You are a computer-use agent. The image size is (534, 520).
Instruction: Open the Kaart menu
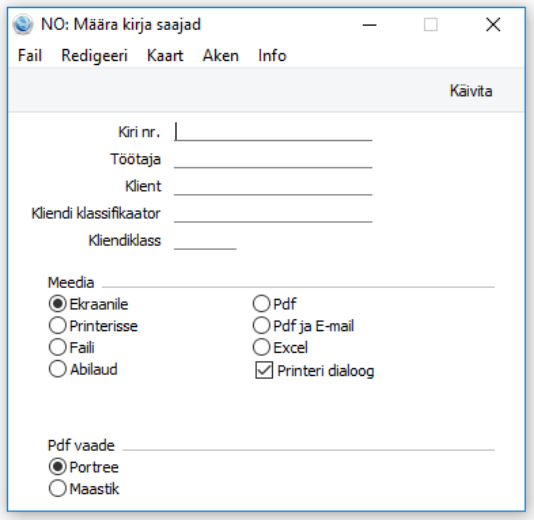(165, 56)
